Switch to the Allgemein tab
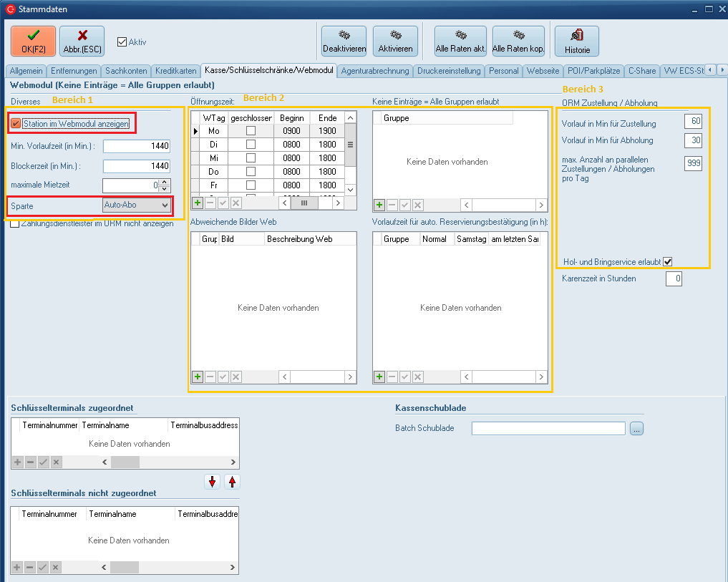Viewport: 728px width, 582px height. pyautogui.click(x=26, y=71)
